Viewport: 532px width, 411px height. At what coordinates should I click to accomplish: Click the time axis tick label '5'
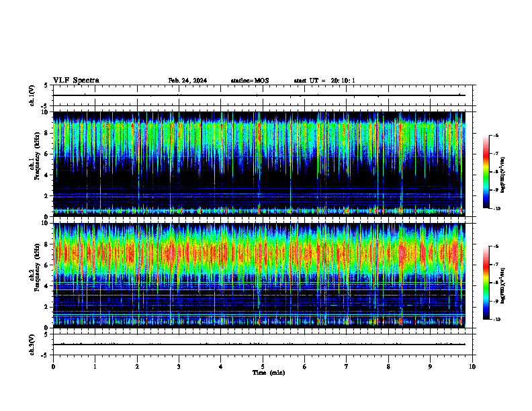pyautogui.click(x=263, y=367)
